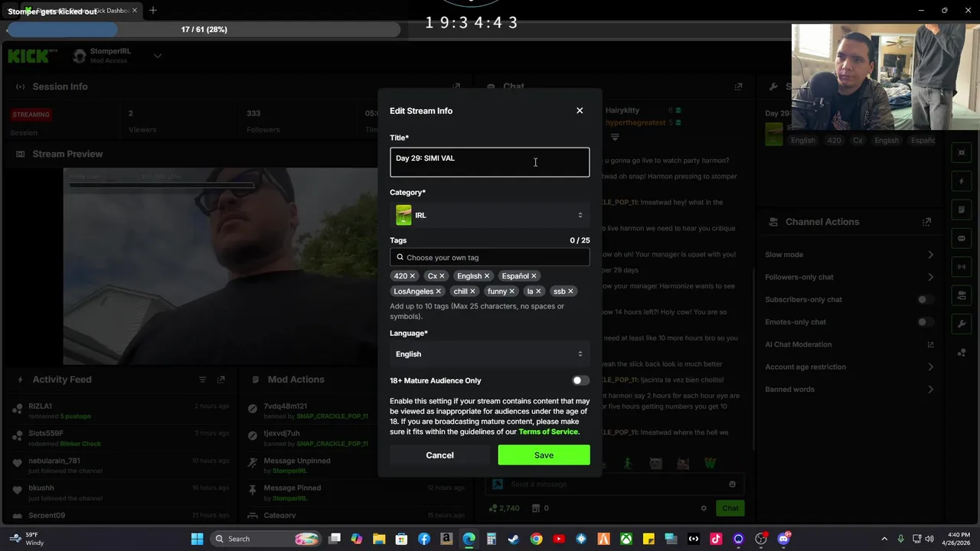980x551 pixels.
Task: Click the green Chat send button
Action: pyautogui.click(x=730, y=508)
